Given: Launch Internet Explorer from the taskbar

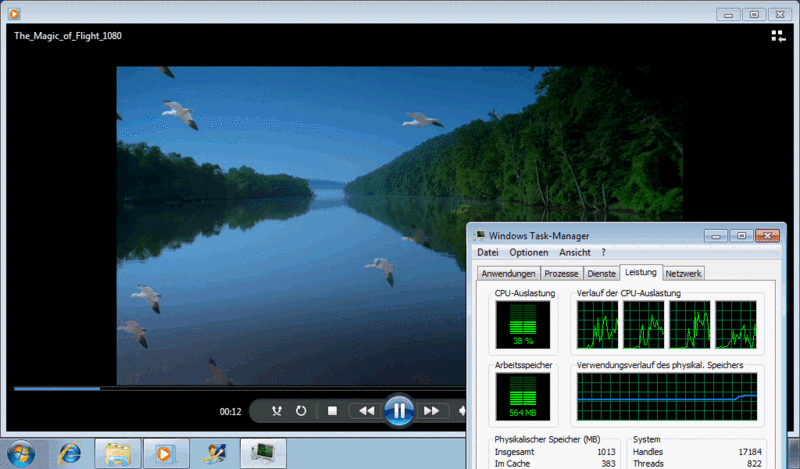Looking at the screenshot, I should [70, 453].
